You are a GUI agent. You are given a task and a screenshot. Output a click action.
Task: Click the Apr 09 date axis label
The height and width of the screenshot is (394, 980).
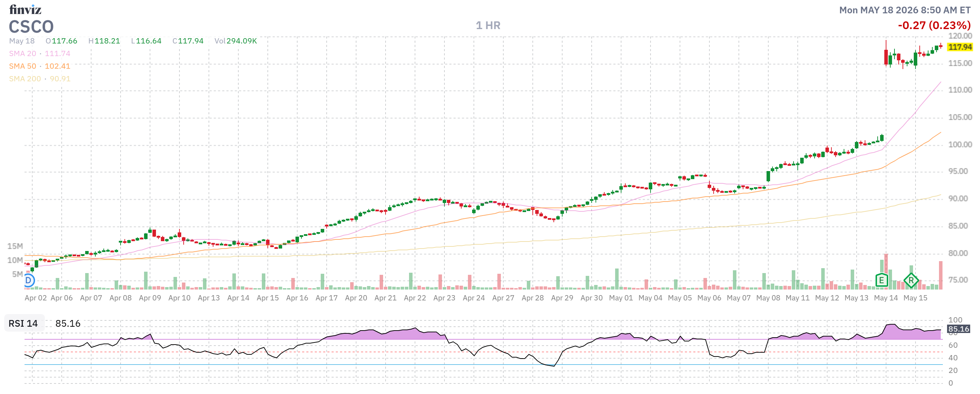(x=150, y=298)
